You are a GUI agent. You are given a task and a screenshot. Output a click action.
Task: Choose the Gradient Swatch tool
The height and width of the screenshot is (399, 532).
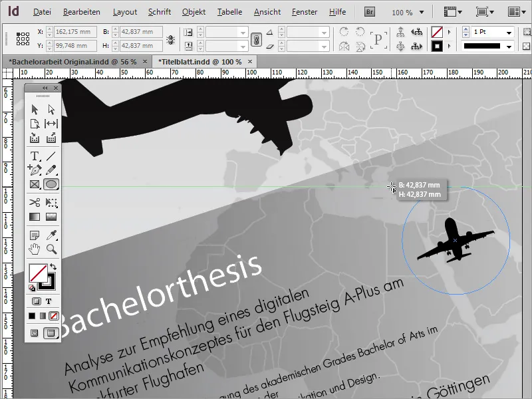35,217
